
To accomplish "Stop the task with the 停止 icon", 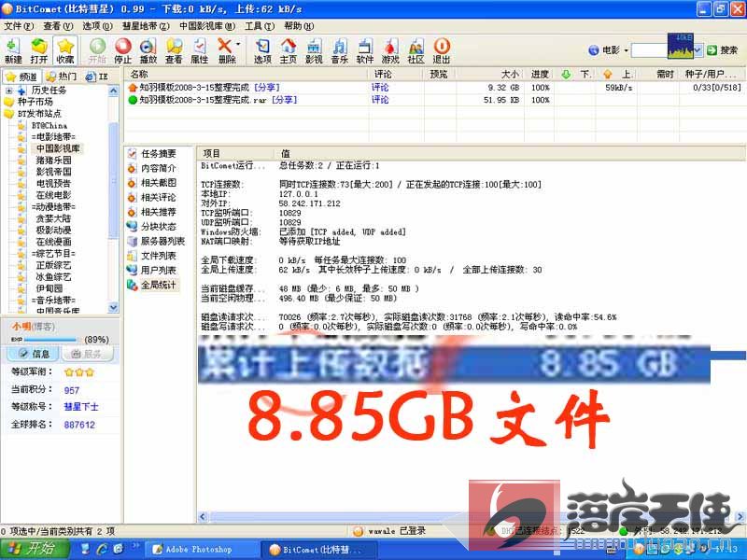I will click(122, 50).
